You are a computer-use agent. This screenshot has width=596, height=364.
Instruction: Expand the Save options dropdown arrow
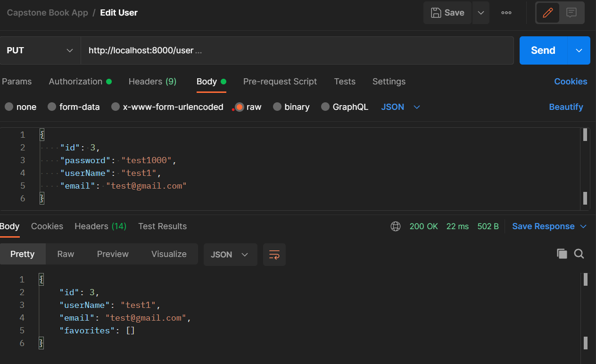pyautogui.click(x=480, y=13)
